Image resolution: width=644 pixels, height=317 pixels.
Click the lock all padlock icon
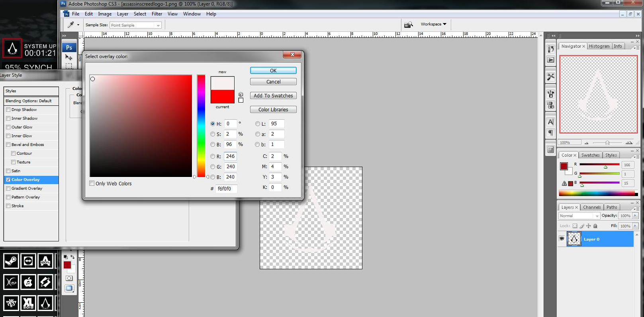click(x=595, y=226)
